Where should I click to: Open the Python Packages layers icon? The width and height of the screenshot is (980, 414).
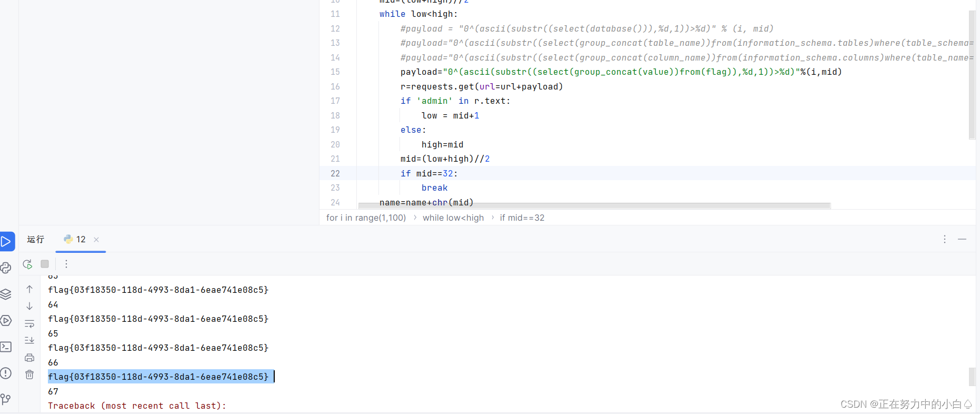coord(6,294)
